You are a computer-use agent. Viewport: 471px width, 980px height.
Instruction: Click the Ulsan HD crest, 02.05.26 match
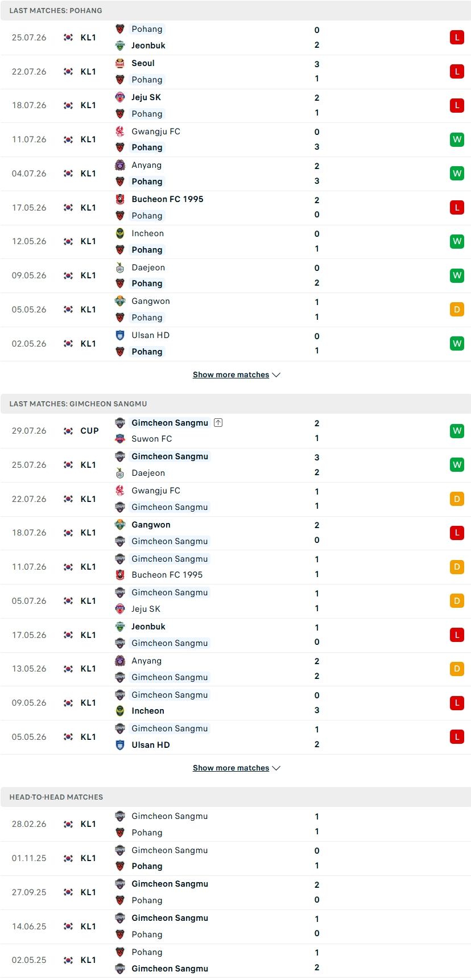point(120,335)
